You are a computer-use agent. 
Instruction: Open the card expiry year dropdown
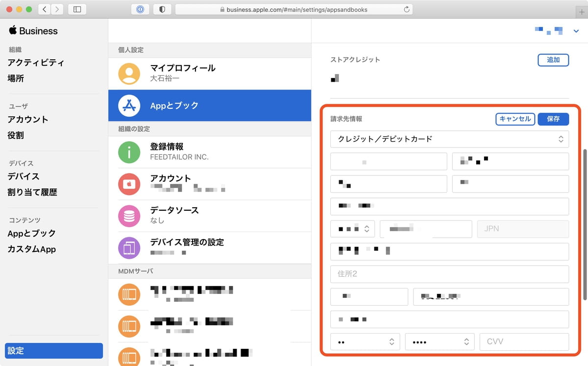tap(440, 342)
